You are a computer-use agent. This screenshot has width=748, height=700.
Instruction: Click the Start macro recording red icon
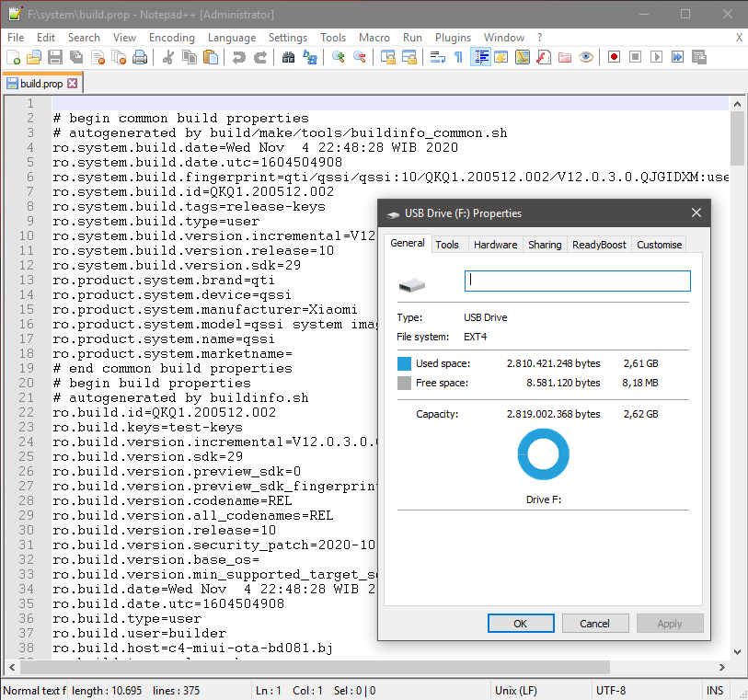614,57
